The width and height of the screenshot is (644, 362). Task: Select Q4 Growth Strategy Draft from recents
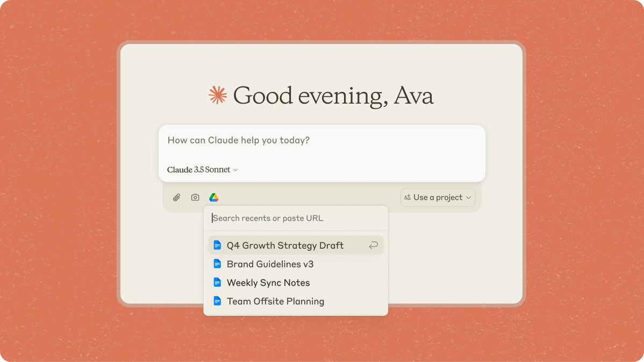coord(285,245)
